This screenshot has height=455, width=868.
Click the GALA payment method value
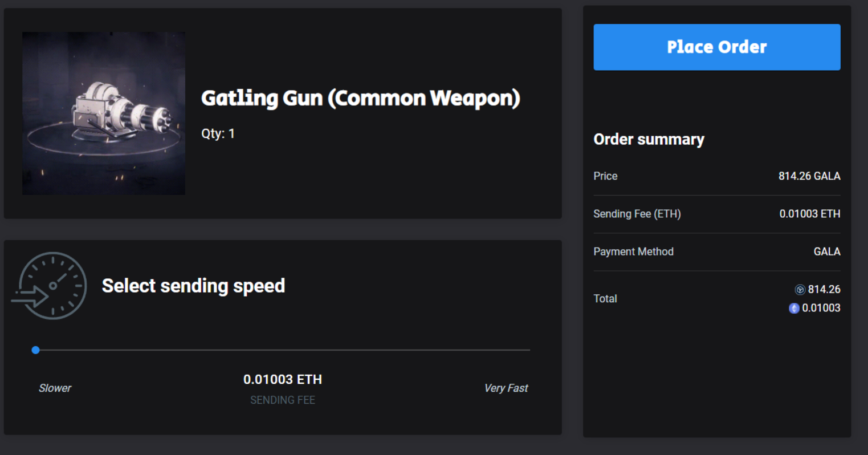click(x=826, y=251)
